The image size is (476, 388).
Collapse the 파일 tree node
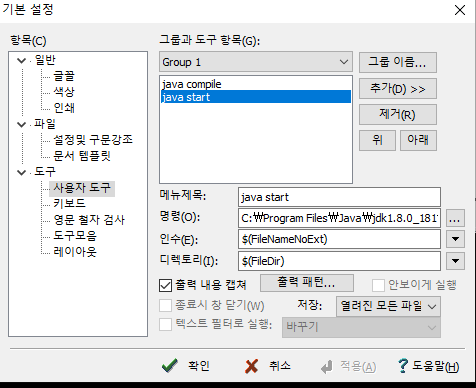tap(21, 125)
